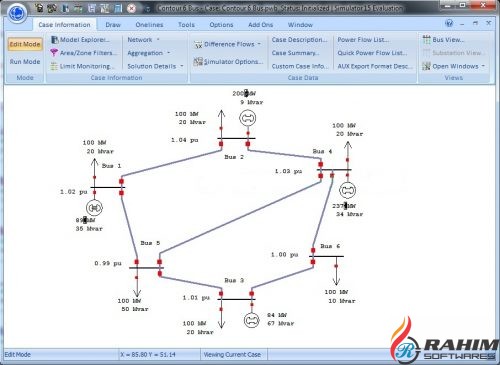Click the Model Explorer icon

(x=54, y=40)
